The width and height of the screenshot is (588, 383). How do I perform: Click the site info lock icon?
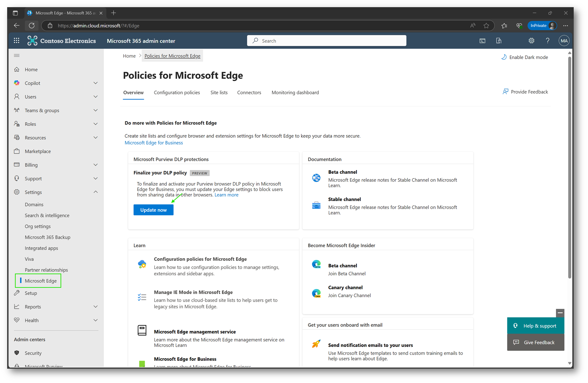(50, 26)
